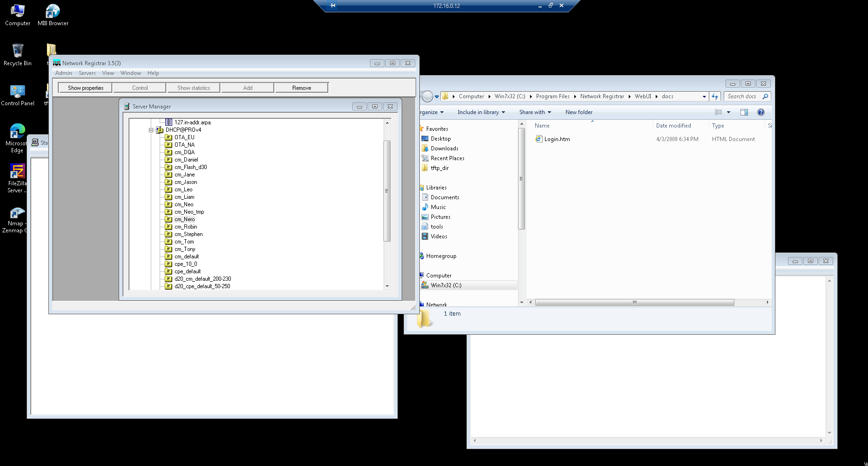
Task: Launch MIB Browser from the desktop
Action: click(x=53, y=15)
